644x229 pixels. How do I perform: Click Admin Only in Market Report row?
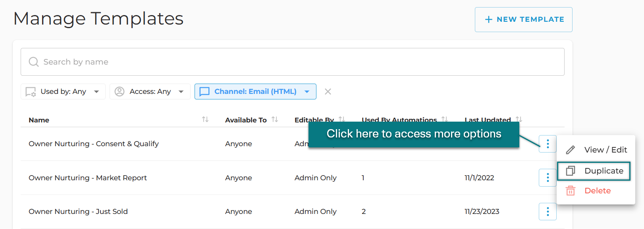pos(316,178)
